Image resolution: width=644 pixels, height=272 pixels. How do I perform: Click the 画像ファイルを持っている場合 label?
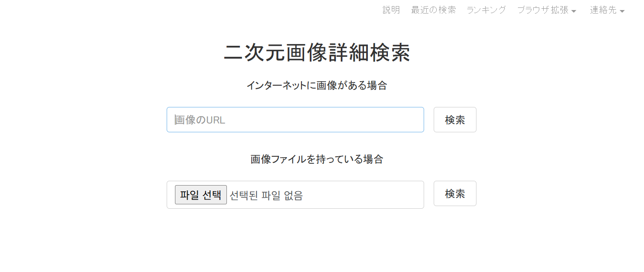pos(317,159)
